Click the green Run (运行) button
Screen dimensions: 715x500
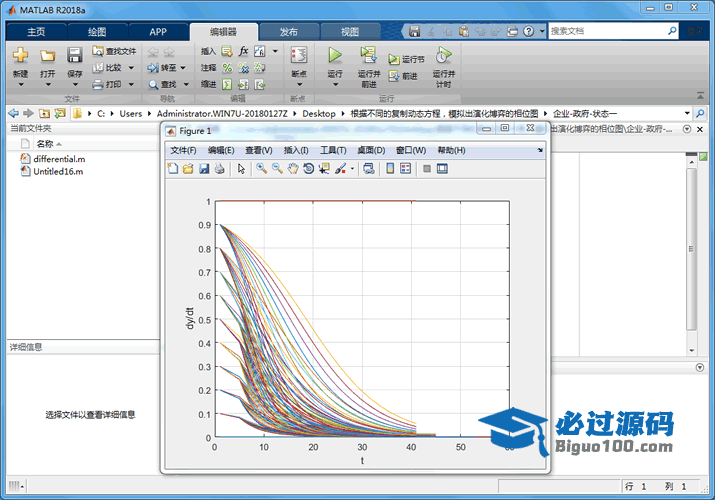335,56
